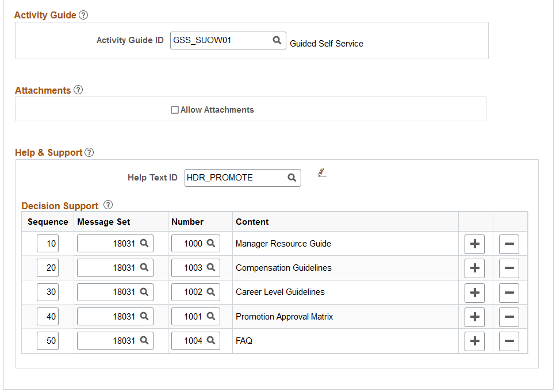Enable the Allow Attachments checkbox
Image resolution: width=560 pixels, height=392 pixels.
point(174,109)
